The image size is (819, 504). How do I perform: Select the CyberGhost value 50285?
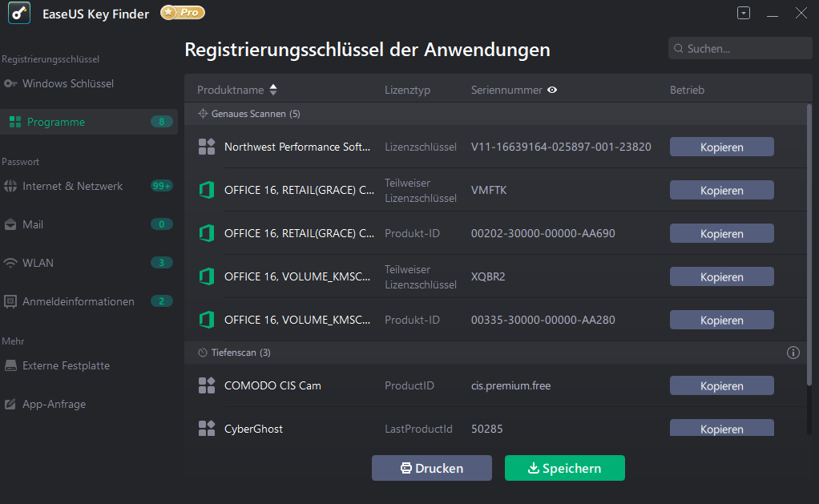(x=486, y=429)
